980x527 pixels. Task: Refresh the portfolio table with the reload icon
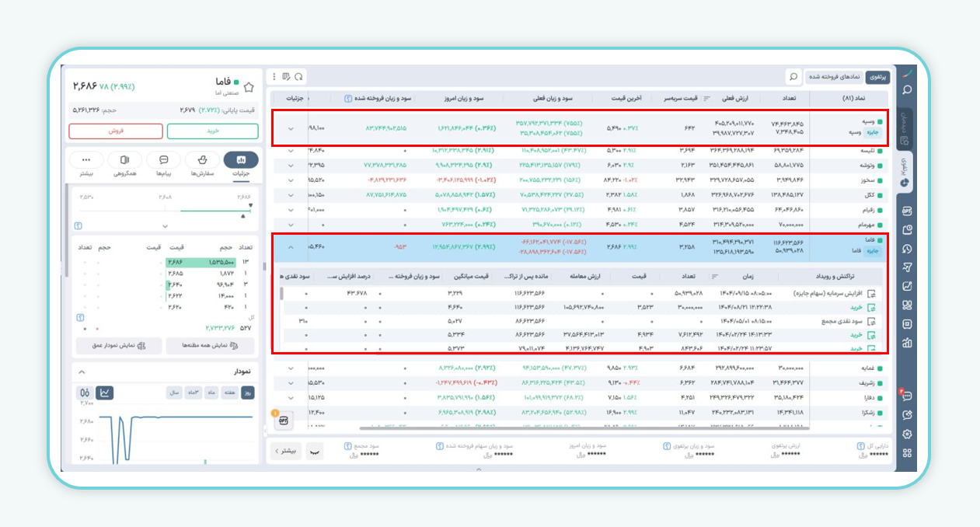pyautogui.click(x=298, y=76)
